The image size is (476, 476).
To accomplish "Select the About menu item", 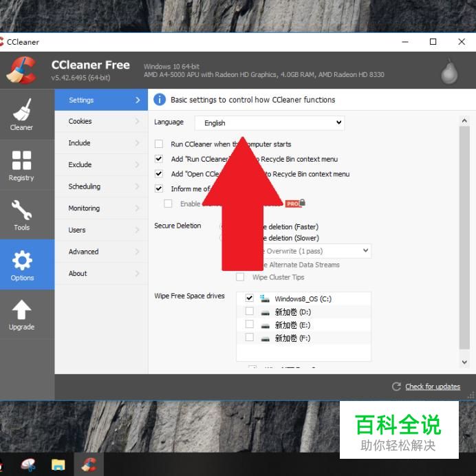I will (x=101, y=274).
